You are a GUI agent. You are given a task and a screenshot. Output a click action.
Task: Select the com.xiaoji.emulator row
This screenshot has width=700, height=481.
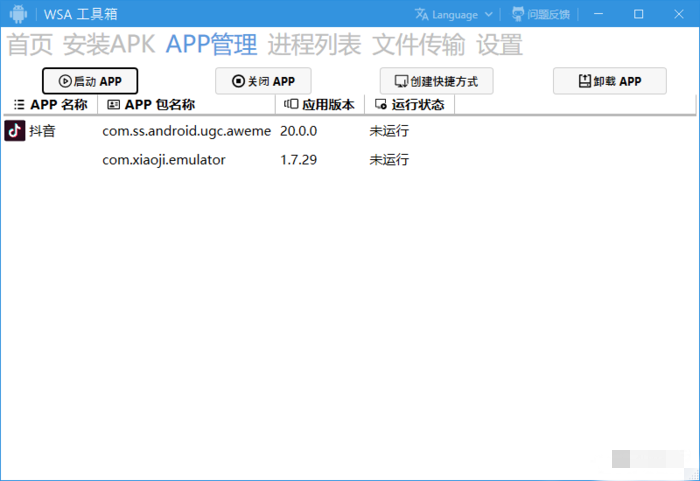164,160
